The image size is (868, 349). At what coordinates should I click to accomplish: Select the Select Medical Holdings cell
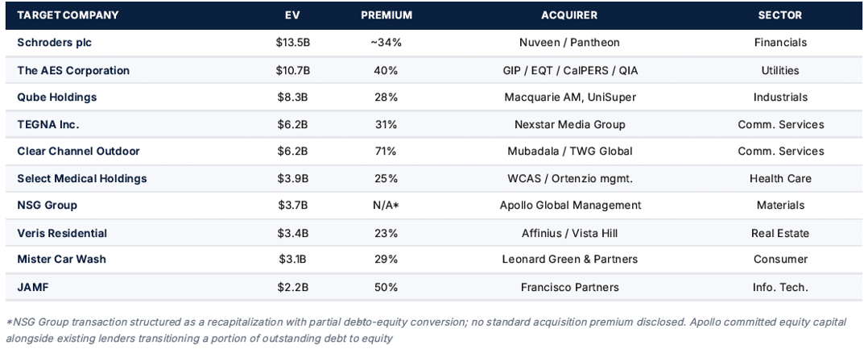coord(82,179)
